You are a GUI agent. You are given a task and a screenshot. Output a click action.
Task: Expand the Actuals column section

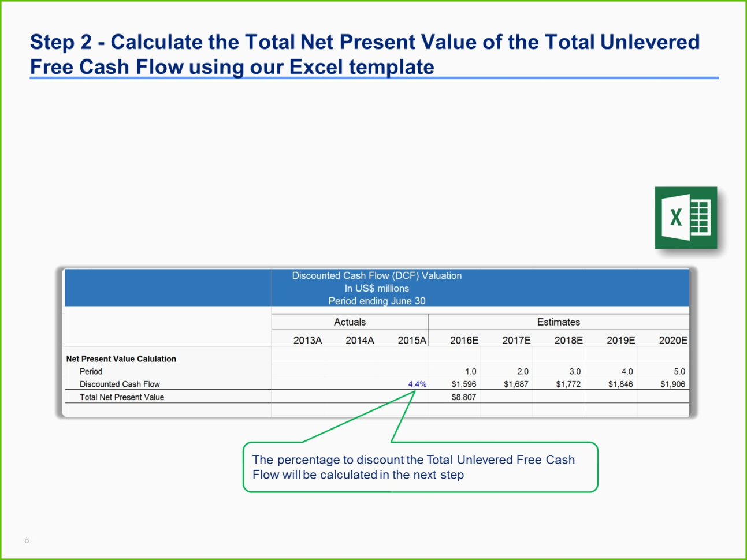[x=350, y=322]
